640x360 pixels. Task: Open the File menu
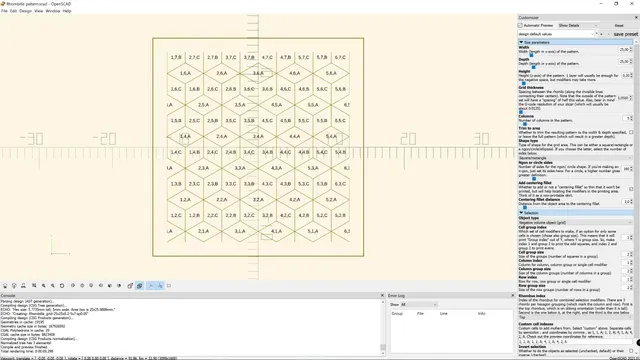pos(4,11)
